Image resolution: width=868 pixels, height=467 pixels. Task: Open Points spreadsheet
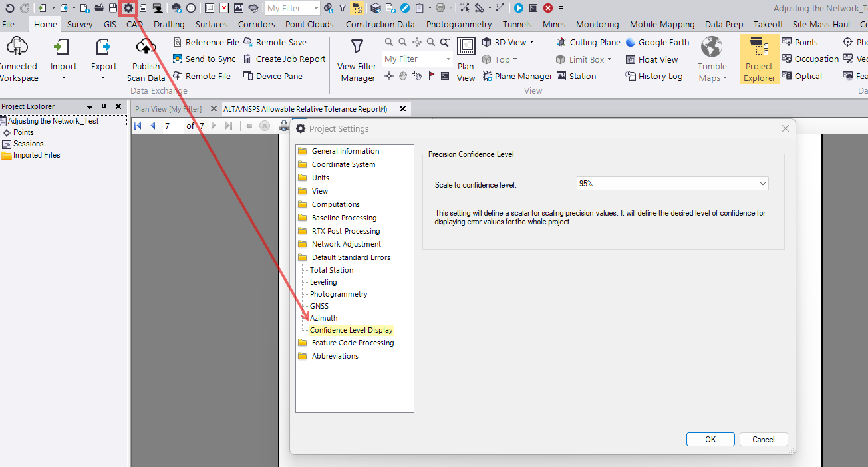(799, 42)
